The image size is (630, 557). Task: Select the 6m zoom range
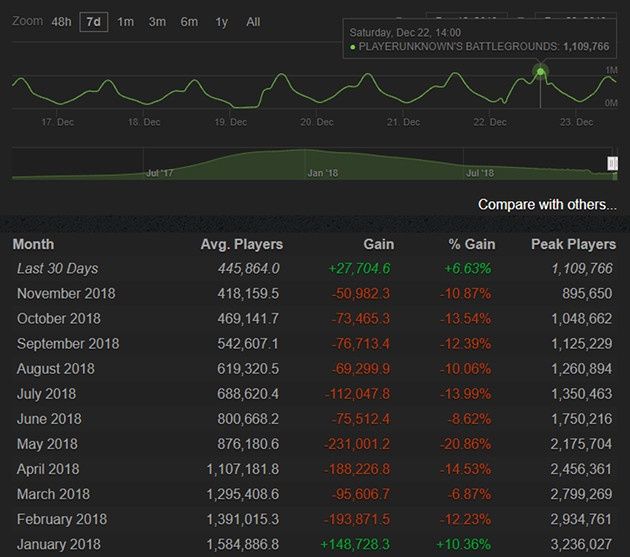click(x=189, y=22)
